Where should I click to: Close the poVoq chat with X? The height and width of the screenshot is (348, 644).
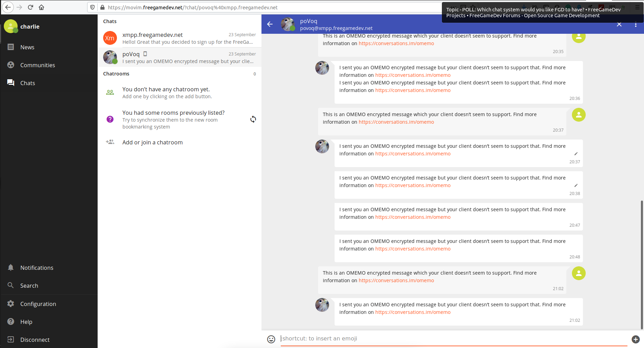tap(619, 24)
